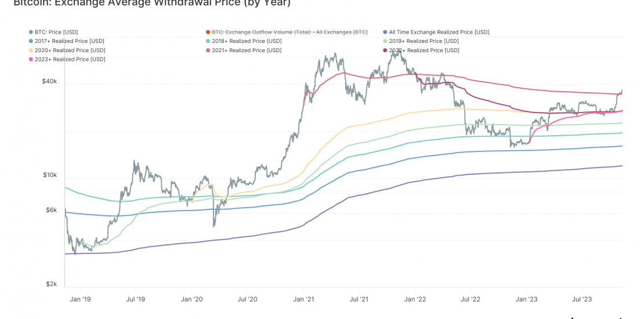Click the orange Exchange Outflow Volume legend dot
The image size is (644, 319).
coord(208,32)
